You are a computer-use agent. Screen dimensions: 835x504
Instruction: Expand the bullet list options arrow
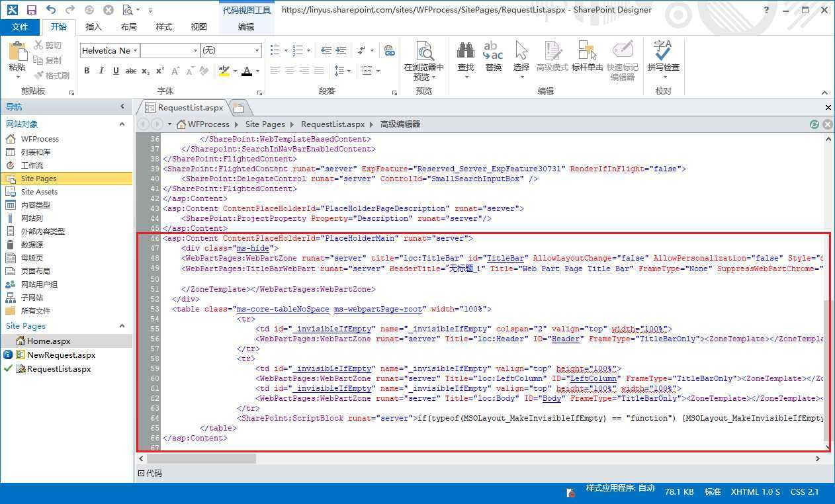pos(286,51)
